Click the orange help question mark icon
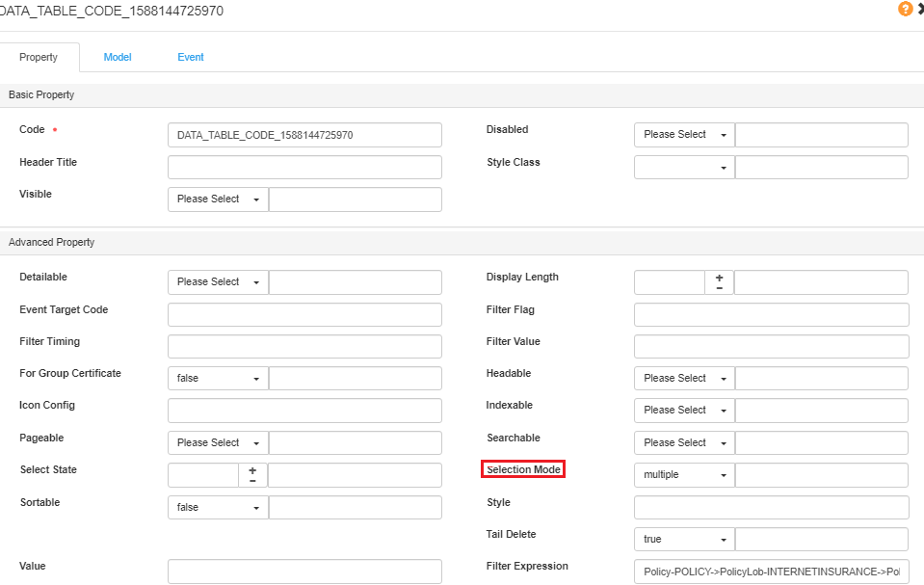This screenshot has width=924, height=585. click(x=905, y=9)
